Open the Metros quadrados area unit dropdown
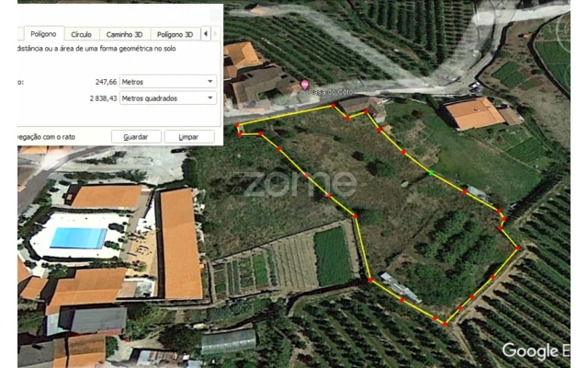 [x=168, y=98]
